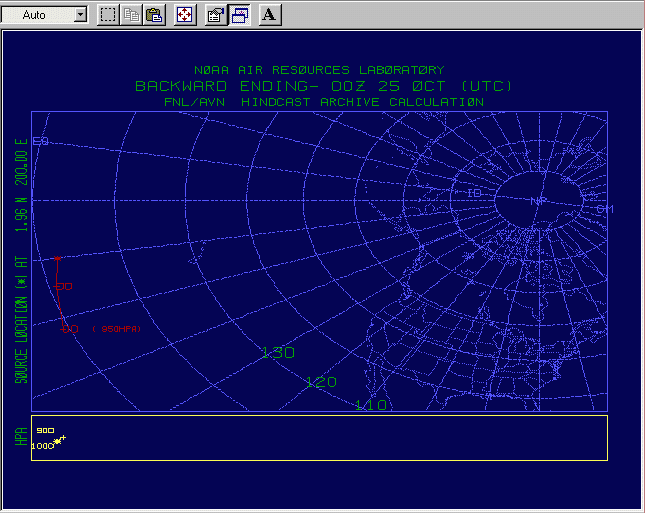Image resolution: width=645 pixels, height=513 pixels.
Task: Click the NP north pole label
Action: pyautogui.click(x=539, y=200)
